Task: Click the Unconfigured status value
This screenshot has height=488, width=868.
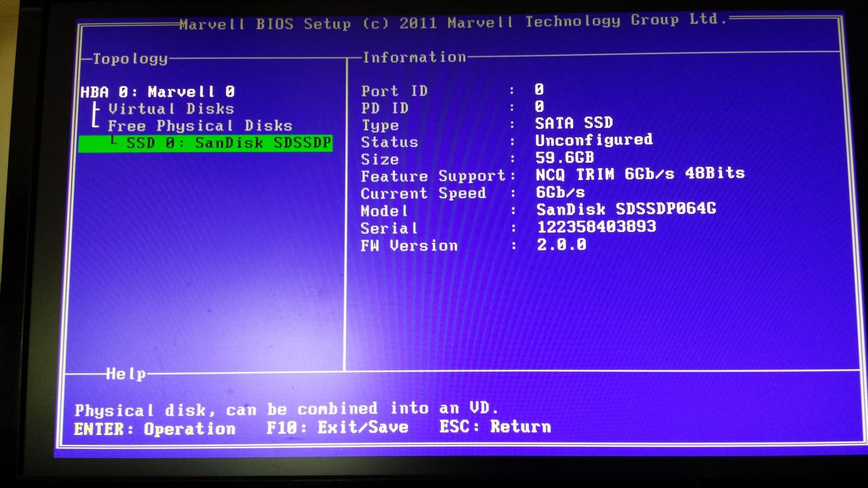Action: click(594, 140)
